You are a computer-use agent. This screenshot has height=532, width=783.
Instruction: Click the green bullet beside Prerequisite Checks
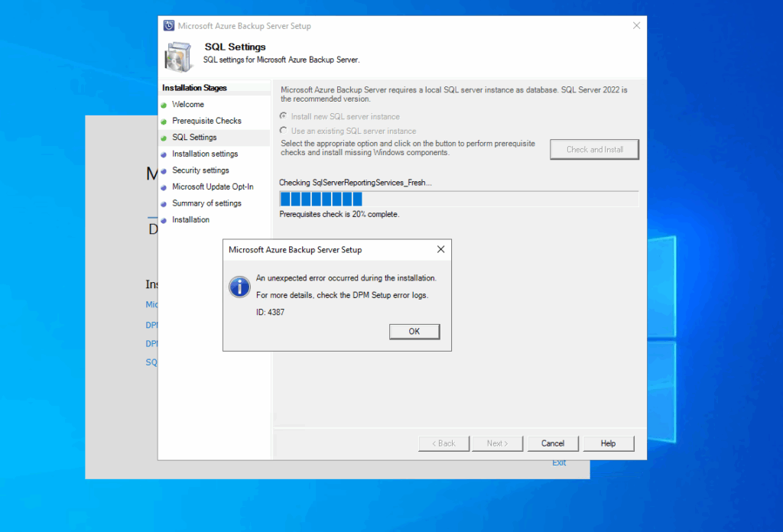164,122
